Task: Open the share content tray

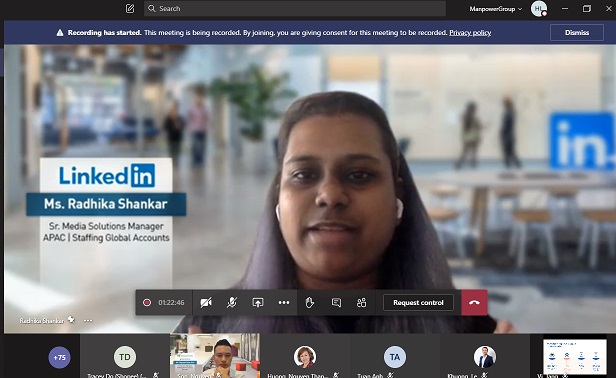Action: (x=258, y=303)
